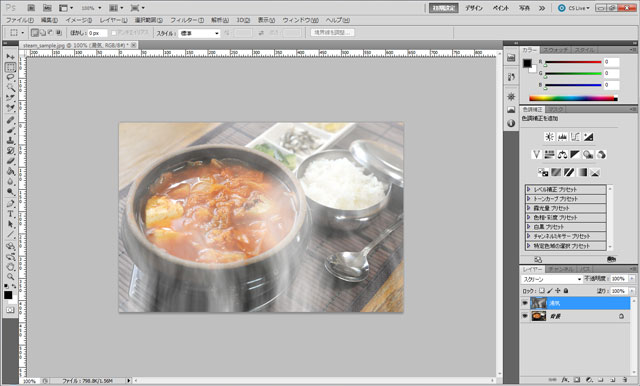This screenshot has height=386, width=640.
Task: Add a Color Balance adjustment (scales icon)
Action: tap(562, 155)
